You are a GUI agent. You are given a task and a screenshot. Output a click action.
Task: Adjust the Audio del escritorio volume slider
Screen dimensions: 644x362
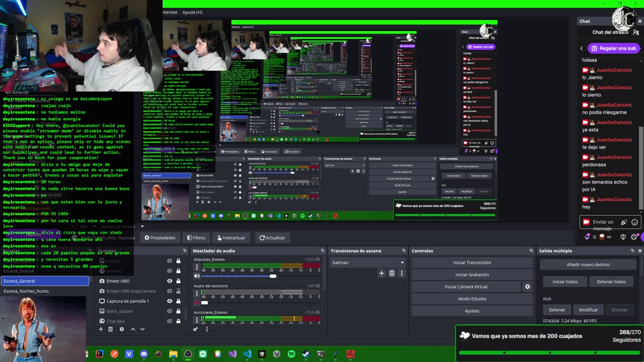[204, 302]
